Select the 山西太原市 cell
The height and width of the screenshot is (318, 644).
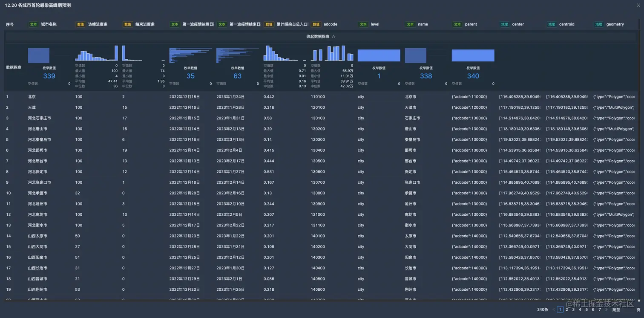tap(38, 236)
